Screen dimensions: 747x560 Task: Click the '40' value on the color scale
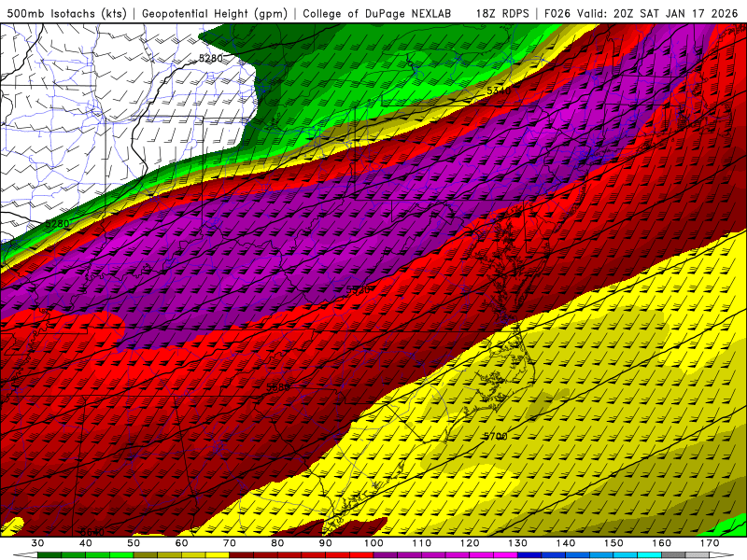pyautogui.click(x=86, y=543)
